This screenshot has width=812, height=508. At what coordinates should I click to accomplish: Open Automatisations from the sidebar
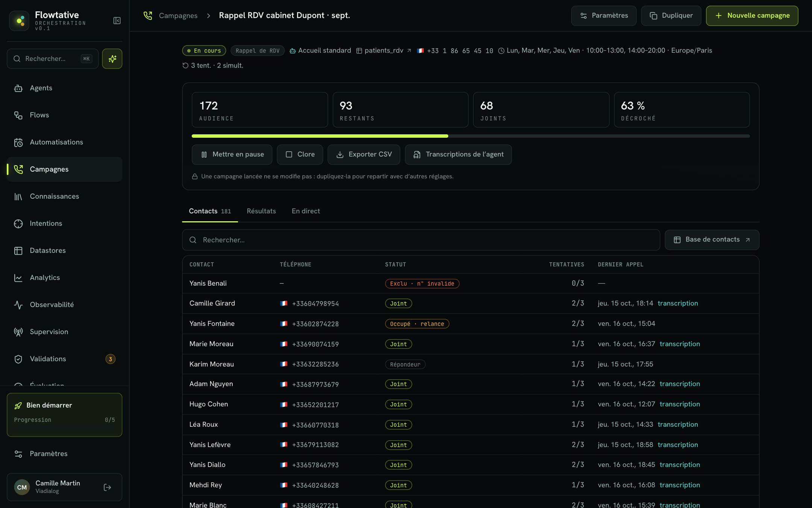[x=64, y=142]
